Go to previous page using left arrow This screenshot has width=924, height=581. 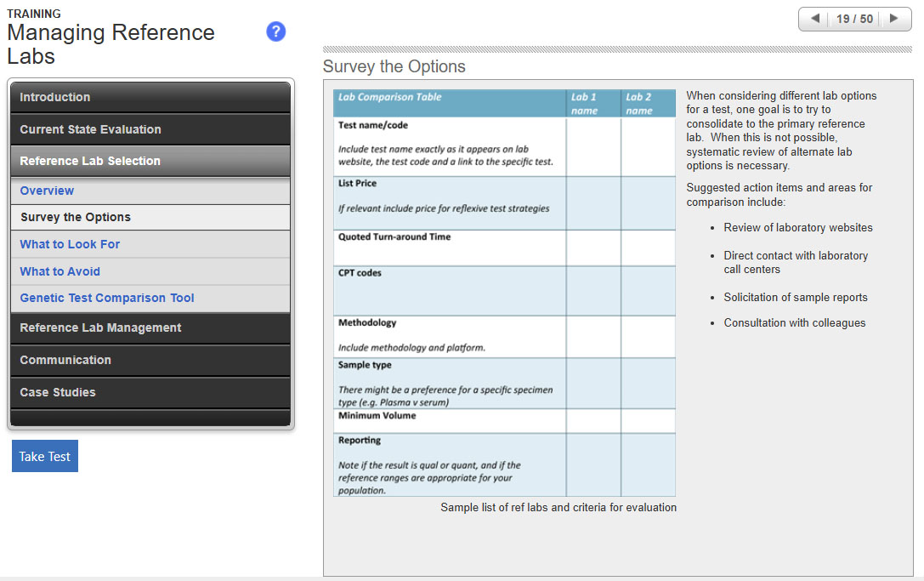pos(815,19)
